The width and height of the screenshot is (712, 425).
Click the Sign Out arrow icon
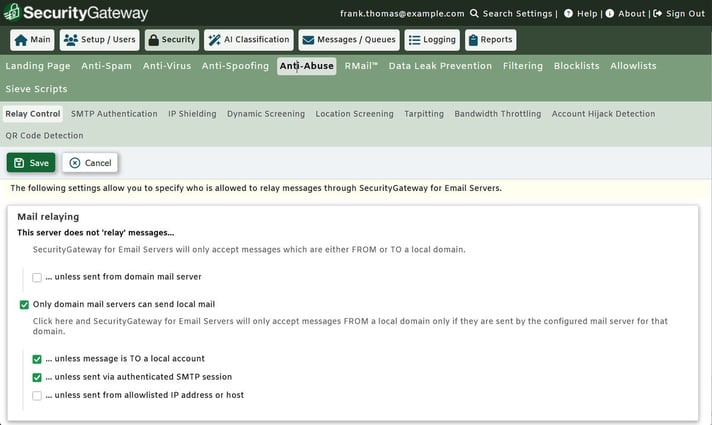click(x=657, y=13)
